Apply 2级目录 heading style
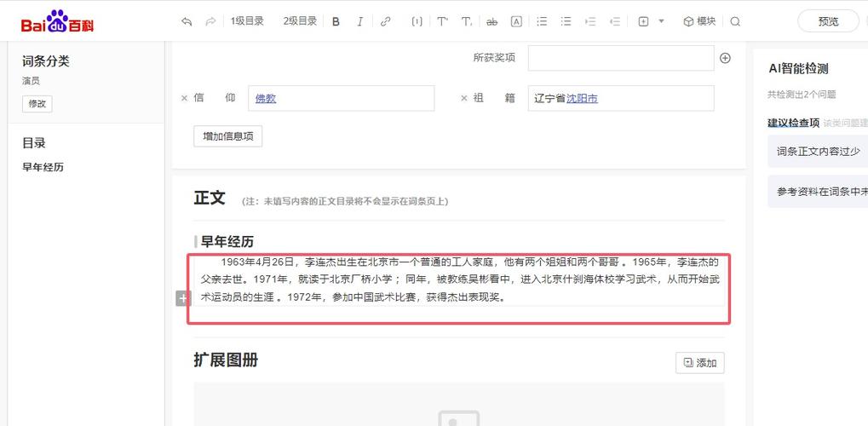Image resolution: width=868 pixels, height=426 pixels. tap(300, 21)
